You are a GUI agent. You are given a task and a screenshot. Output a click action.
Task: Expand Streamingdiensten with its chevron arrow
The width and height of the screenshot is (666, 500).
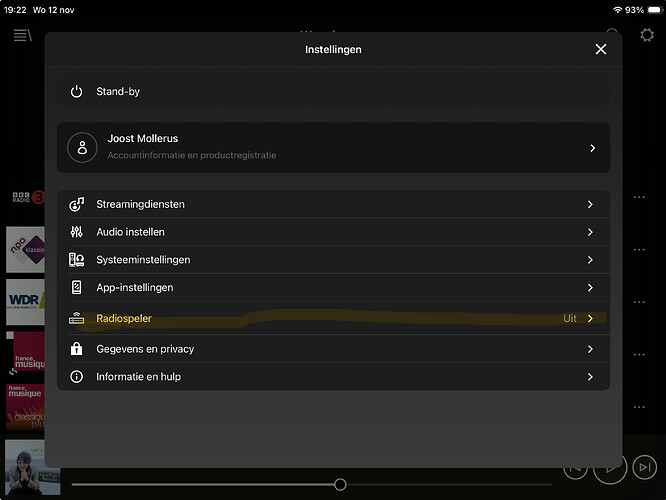click(590, 204)
